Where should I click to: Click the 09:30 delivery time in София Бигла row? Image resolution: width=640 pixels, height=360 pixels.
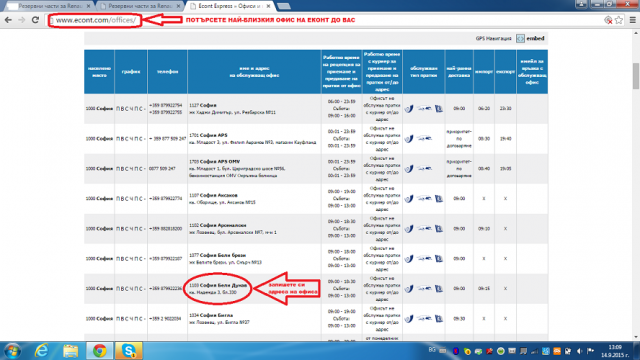tap(459, 319)
